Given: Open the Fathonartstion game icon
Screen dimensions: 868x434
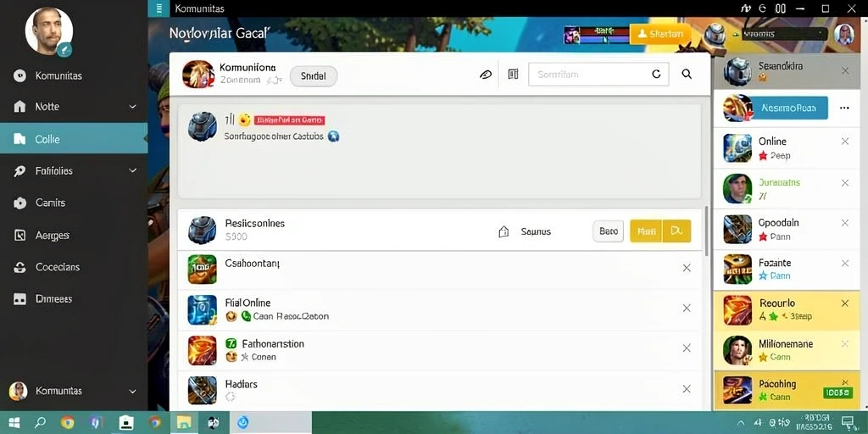Looking at the screenshot, I should pos(202,350).
